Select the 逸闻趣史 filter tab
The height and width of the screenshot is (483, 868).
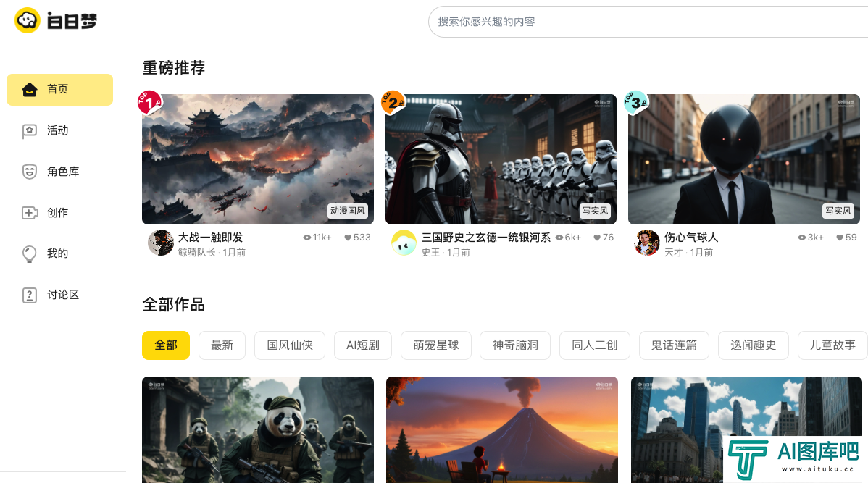tap(753, 345)
